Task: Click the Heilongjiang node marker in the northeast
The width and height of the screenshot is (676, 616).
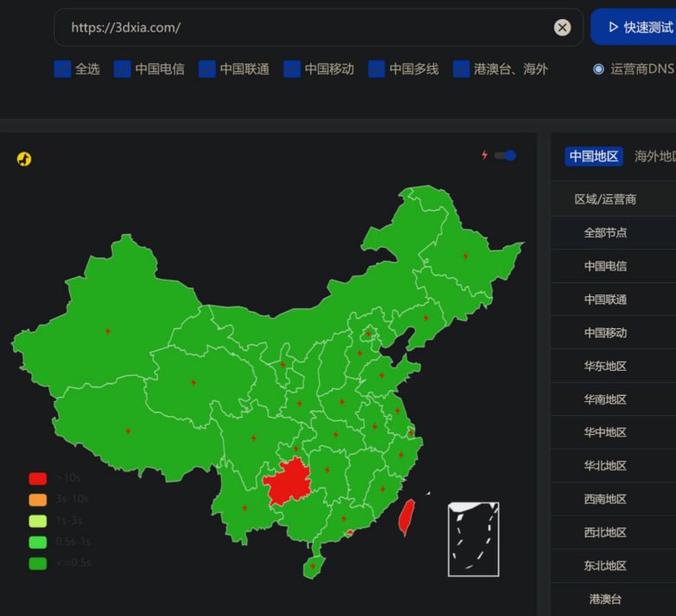Action: (465, 256)
